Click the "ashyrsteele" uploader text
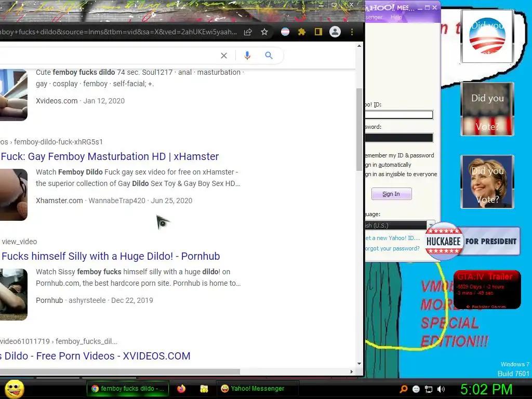 click(87, 300)
